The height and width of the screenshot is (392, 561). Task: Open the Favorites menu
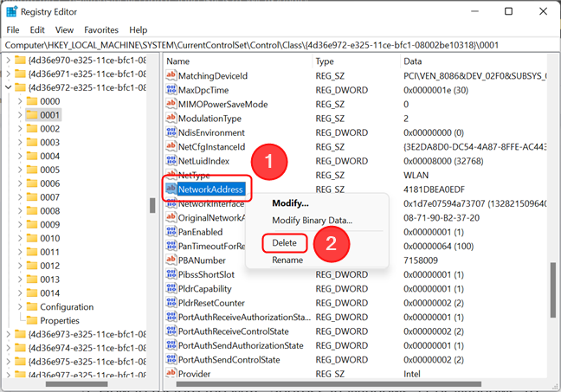pyautogui.click(x=101, y=30)
